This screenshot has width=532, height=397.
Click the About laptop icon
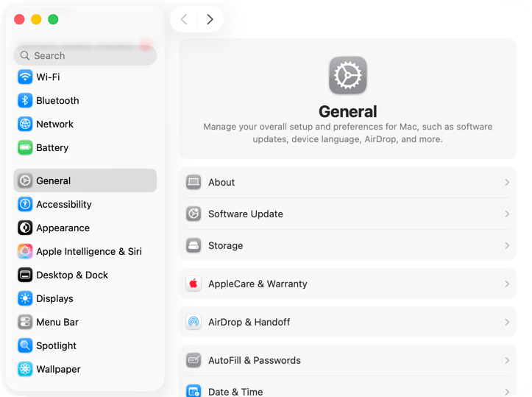(x=194, y=182)
